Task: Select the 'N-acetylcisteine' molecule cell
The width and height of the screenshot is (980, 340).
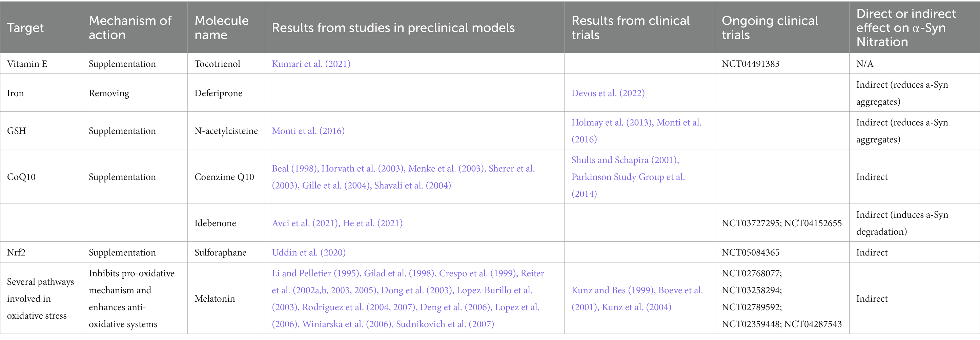Action: coord(226,131)
